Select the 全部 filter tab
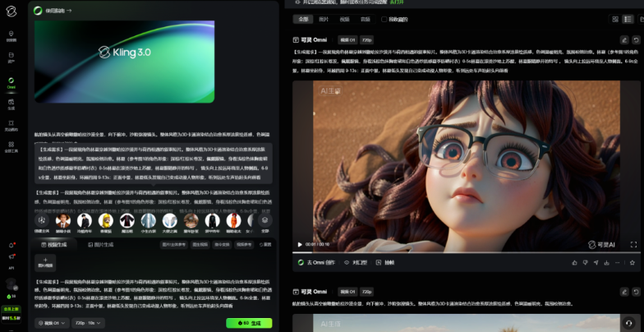The height and width of the screenshot is (332, 644). click(303, 20)
